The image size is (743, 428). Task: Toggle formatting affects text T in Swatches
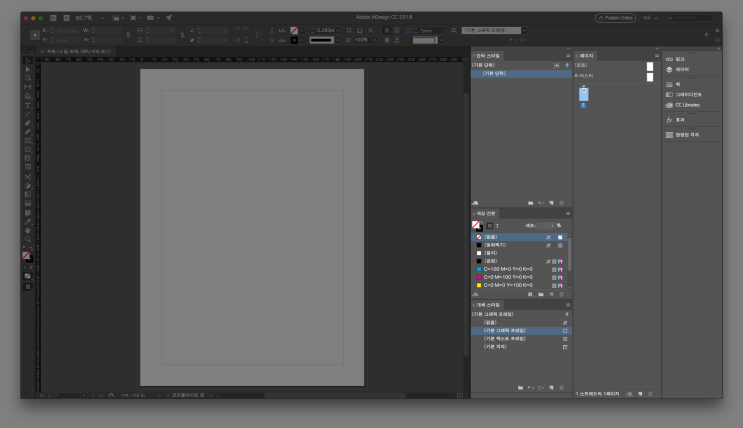(x=497, y=226)
